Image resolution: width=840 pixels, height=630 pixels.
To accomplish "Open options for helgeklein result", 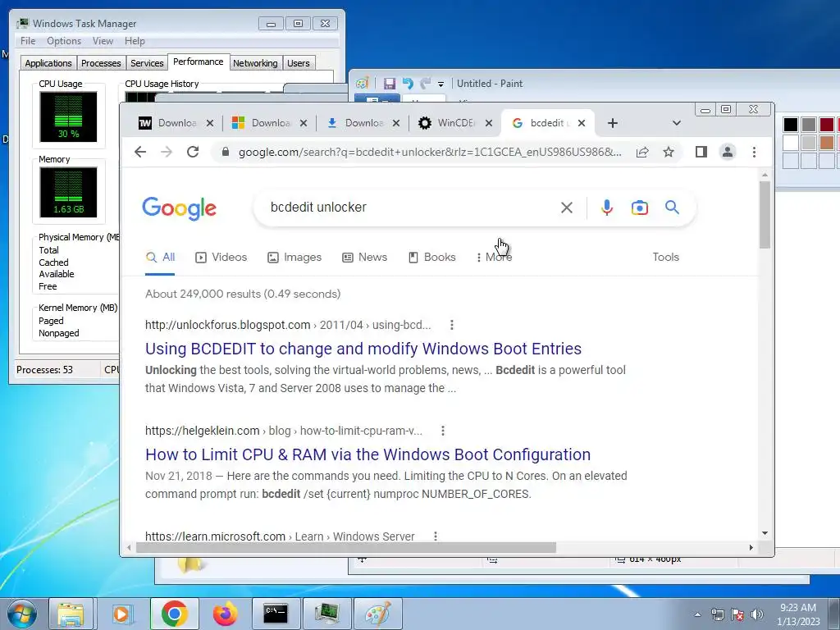I will [442, 431].
